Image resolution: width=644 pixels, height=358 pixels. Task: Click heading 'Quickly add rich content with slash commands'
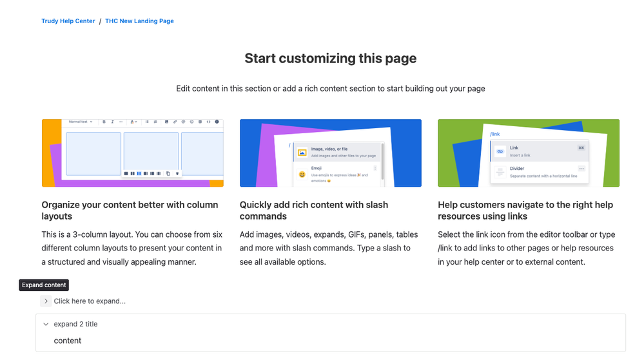[314, 211]
